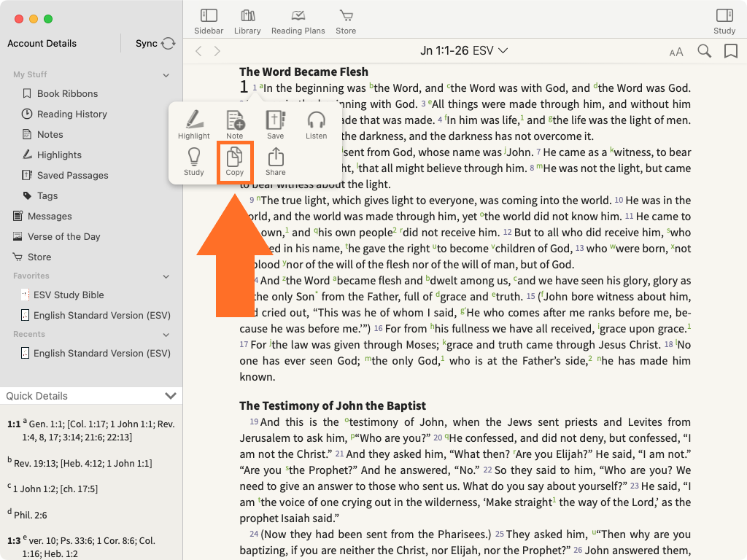Share the selected passage
Screen dimensions: 747x560
275,161
